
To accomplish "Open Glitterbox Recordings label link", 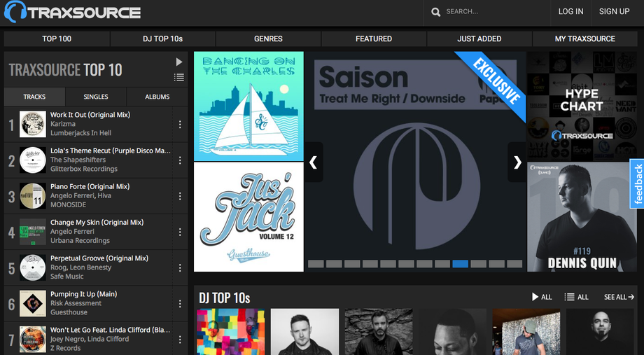I will pyautogui.click(x=84, y=169).
